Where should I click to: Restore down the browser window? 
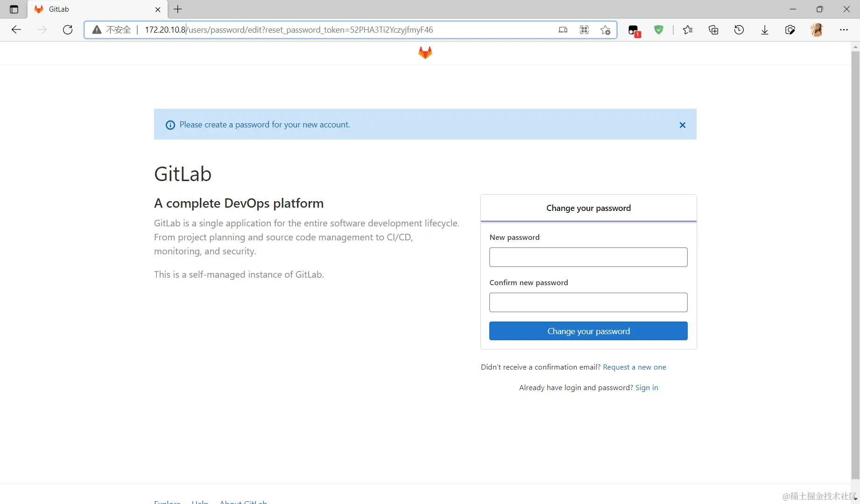pos(819,9)
